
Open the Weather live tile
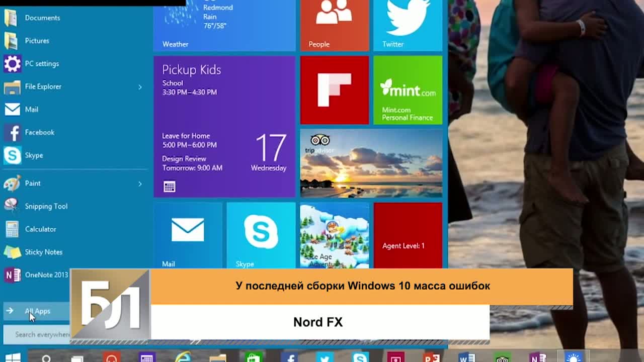click(224, 25)
